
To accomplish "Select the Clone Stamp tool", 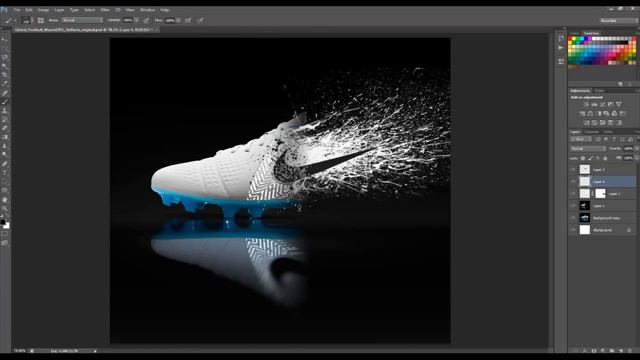I will [5, 111].
